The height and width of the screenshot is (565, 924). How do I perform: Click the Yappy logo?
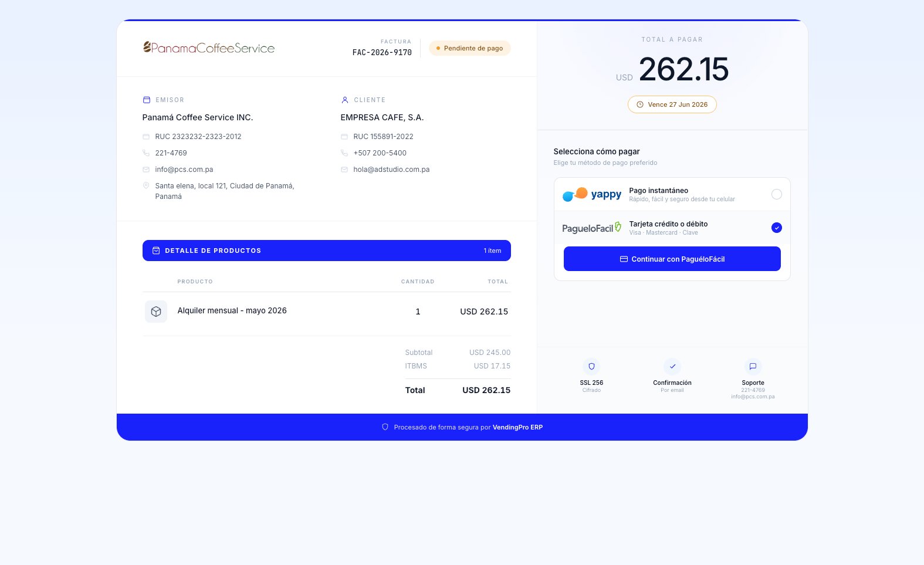click(592, 194)
